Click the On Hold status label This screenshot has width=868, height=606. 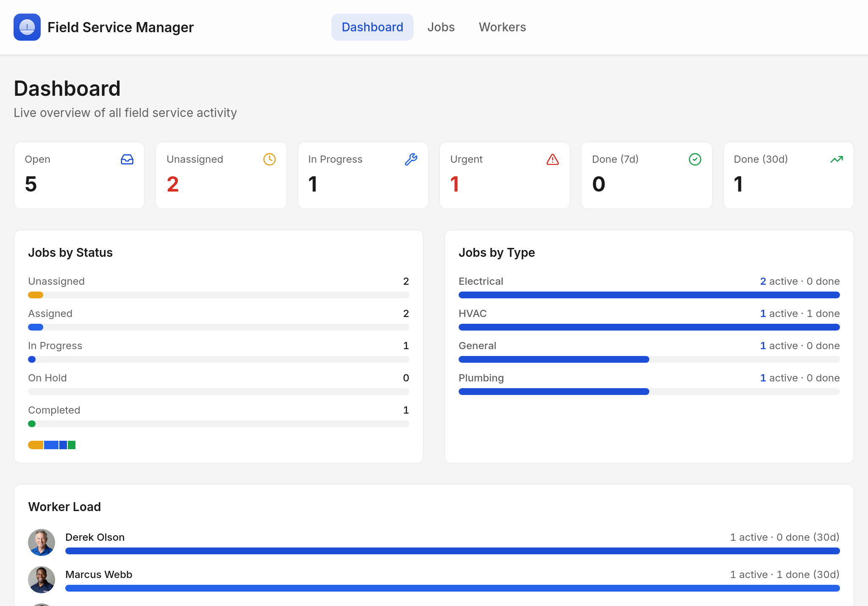tap(47, 378)
